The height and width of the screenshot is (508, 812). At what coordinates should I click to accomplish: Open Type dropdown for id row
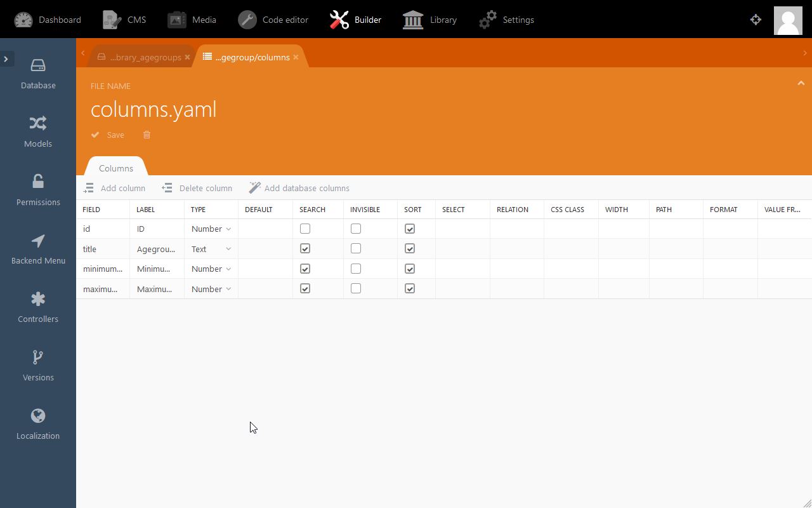click(x=211, y=229)
